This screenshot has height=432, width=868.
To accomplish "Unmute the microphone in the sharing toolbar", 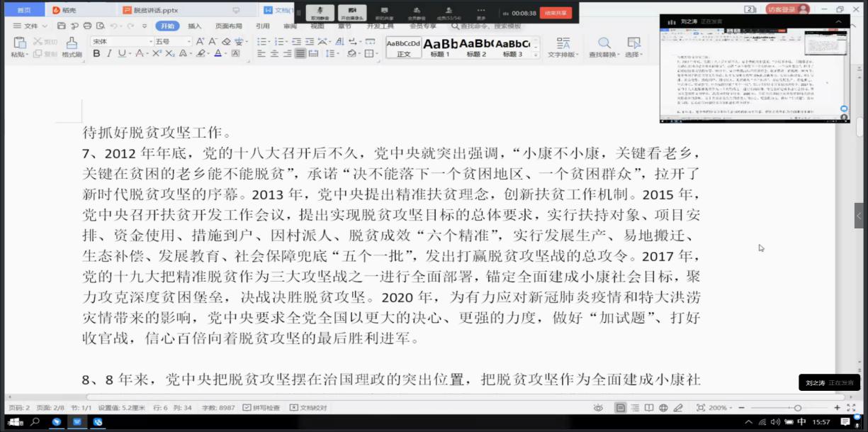I will [x=320, y=10].
